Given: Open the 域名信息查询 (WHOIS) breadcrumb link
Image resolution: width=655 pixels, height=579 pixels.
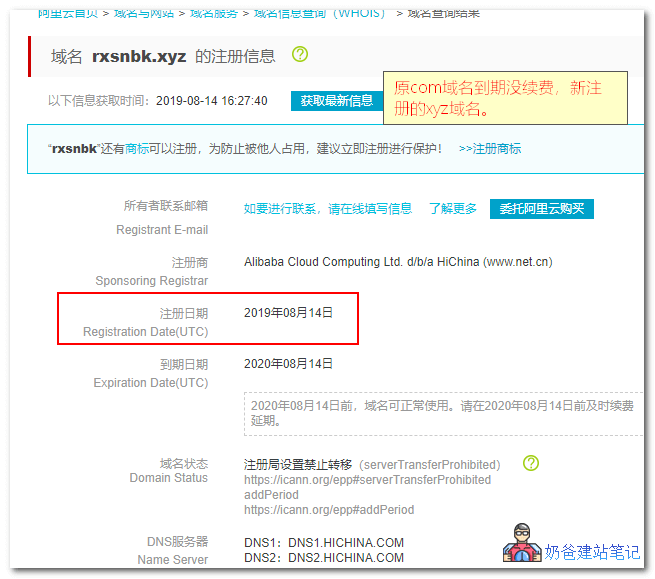Looking at the screenshot, I should (320, 14).
